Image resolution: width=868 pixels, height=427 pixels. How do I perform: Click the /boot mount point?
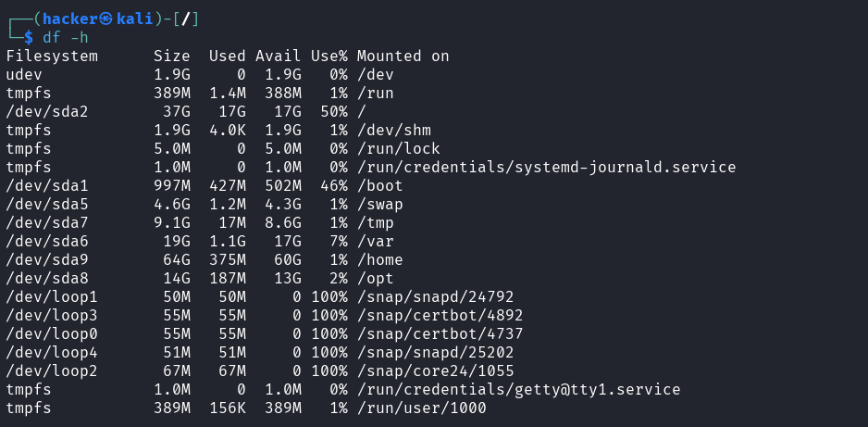click(x=379, y=186)
